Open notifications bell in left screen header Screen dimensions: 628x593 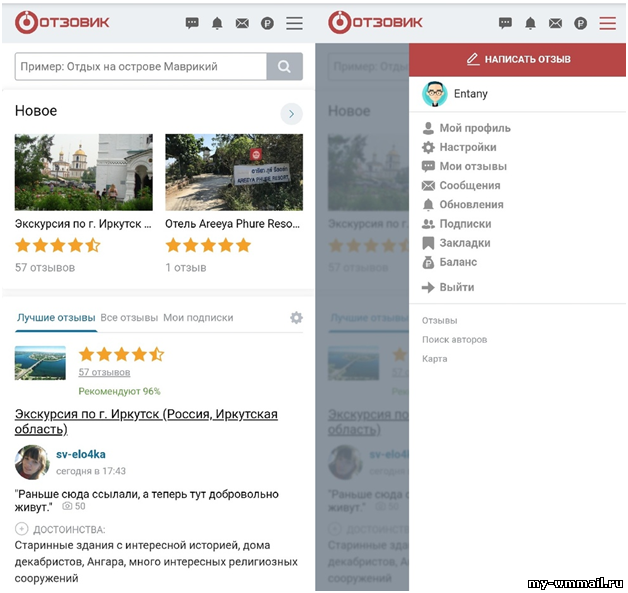[x=217, y=23]
